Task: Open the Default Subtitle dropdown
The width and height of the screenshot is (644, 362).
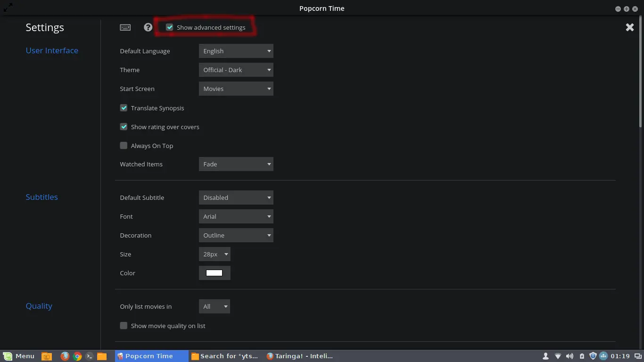Action: 236,197
